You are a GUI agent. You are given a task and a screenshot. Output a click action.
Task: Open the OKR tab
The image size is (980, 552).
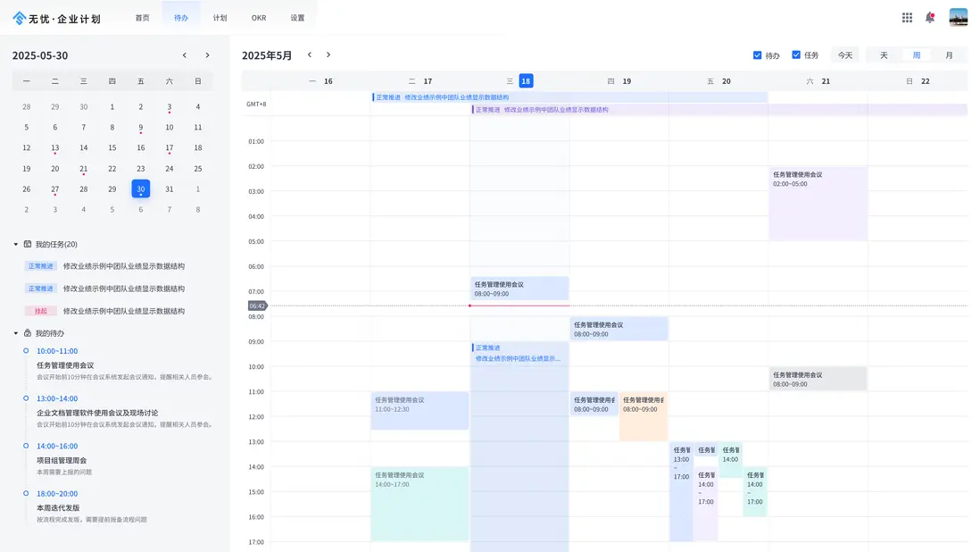(x=259, y=18)
